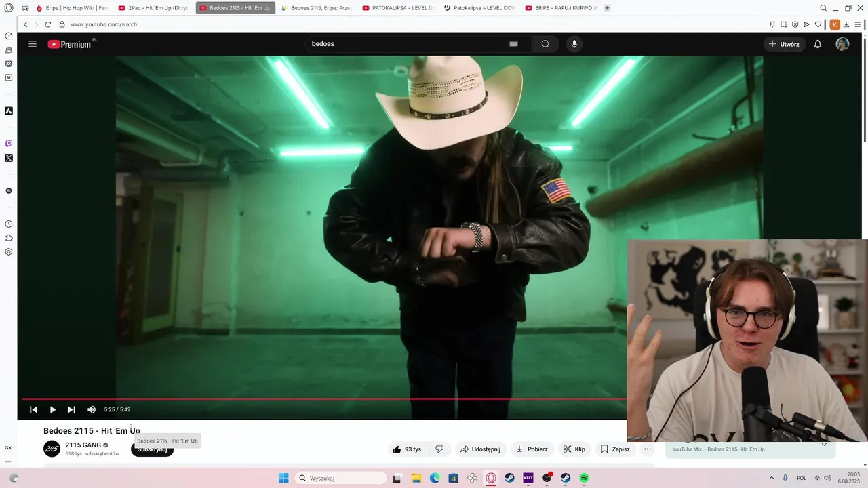
Task: Click the address bar URL
Action: click(x=104, y=24)
